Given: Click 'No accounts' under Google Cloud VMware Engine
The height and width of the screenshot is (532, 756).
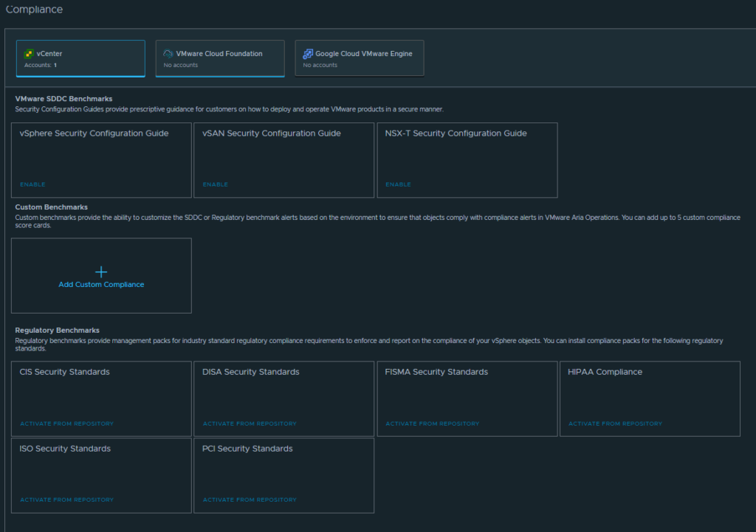Looking at the screenshot, I should 320,65.
